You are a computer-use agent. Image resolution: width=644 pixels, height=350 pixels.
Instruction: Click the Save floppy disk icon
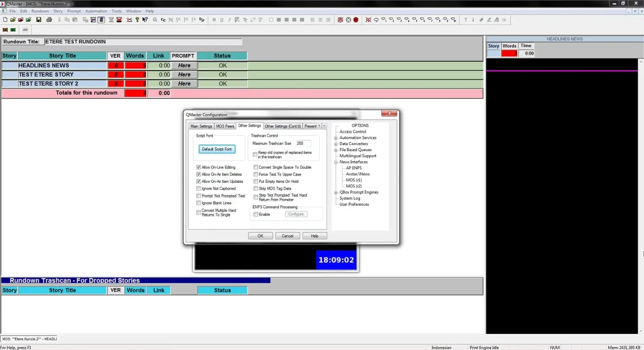(39, 20)
